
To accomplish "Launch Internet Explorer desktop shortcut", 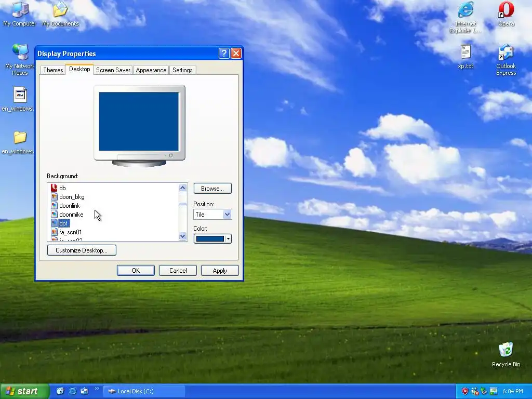I will click(x=465, y=17).
